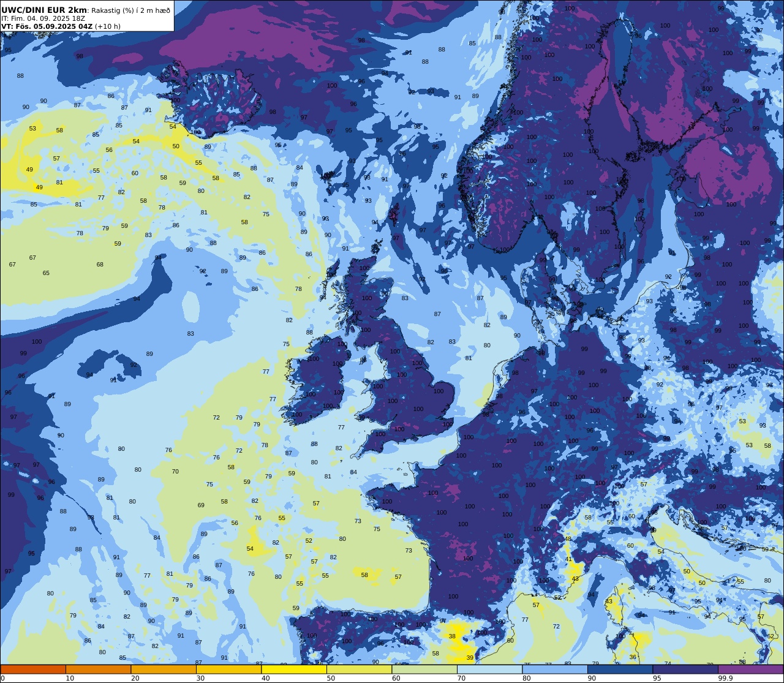The width and height of the screenshot is (784, 683).
Task: Click the humidity value '39' near the legend
Action: click(470, 658)
